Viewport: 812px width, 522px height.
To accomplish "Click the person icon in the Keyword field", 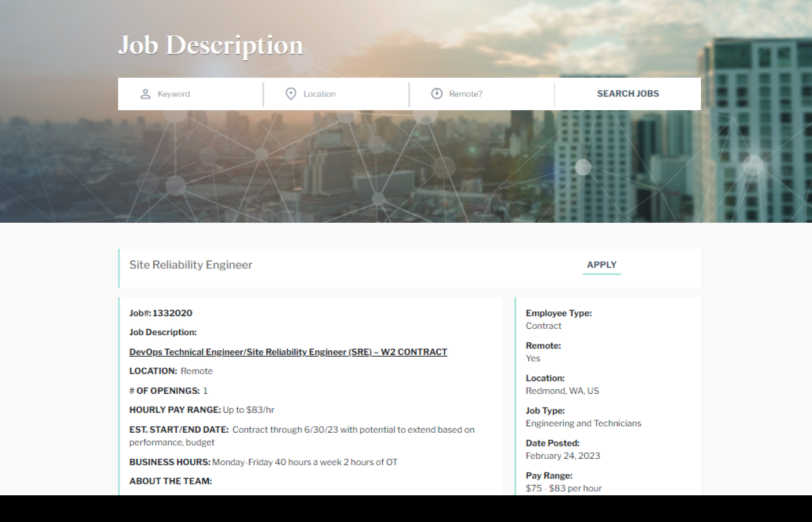I will click(x=145, y=93).
